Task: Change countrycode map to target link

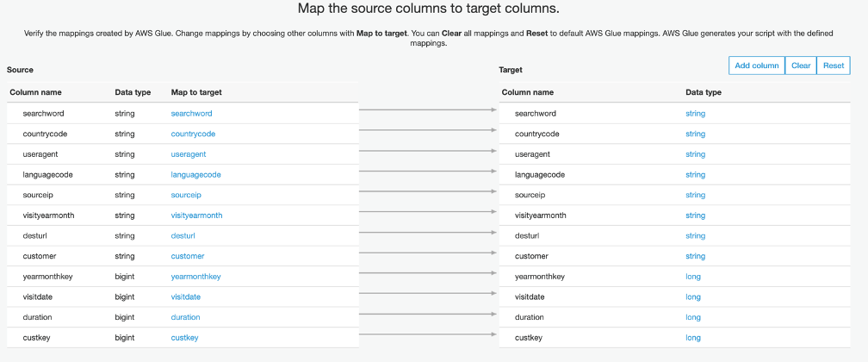Action: tap(193, 134)
